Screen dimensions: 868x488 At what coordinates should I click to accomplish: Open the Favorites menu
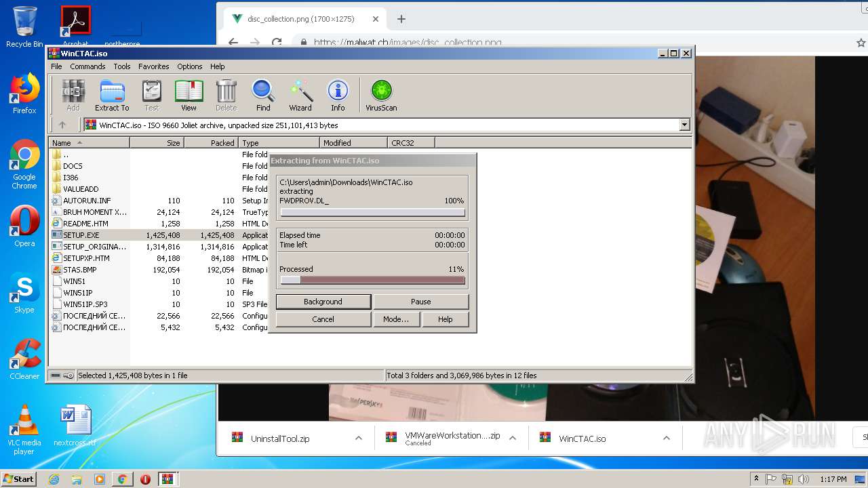[x=154, y=66]
